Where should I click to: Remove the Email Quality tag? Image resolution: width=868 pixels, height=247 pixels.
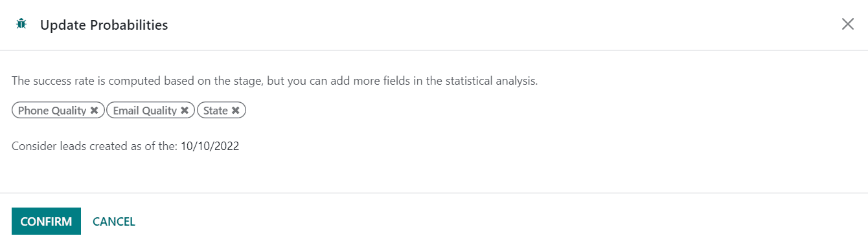(185, 111)
